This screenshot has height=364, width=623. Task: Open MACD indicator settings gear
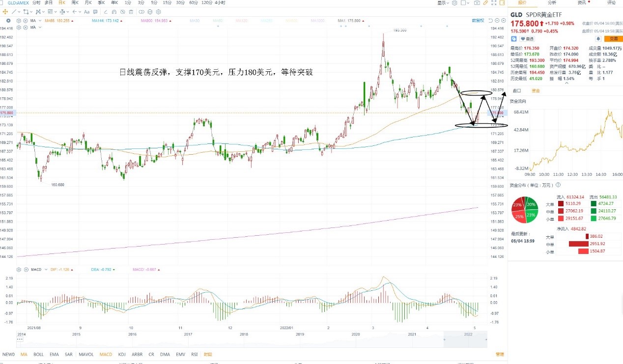pyautogui.click(x=19, y=270)
